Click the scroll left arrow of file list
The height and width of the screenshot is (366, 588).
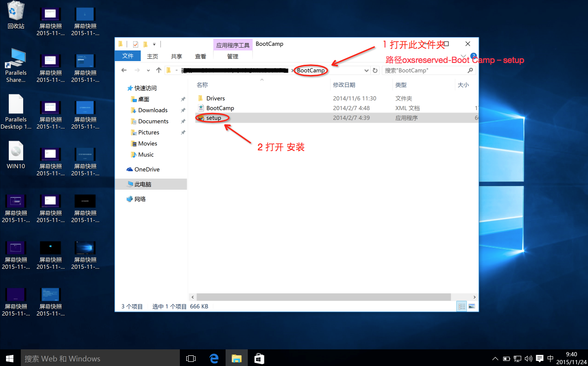pos(192,297)
